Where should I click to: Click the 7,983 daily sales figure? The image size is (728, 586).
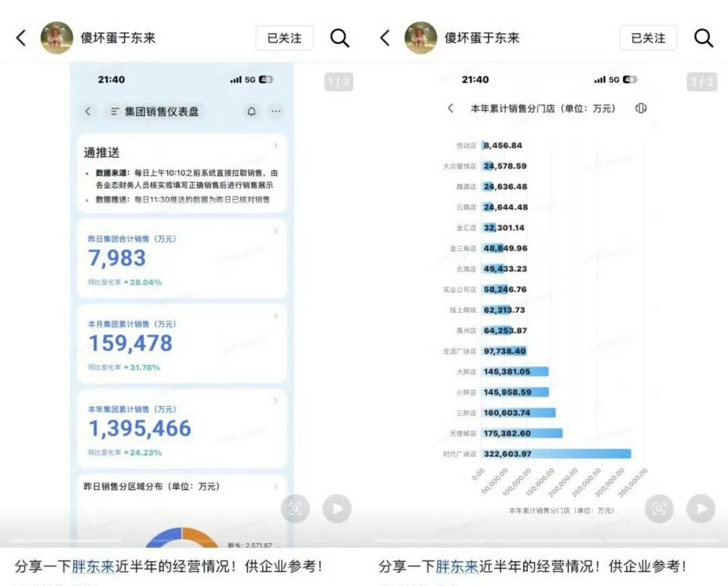pos(117,258)
